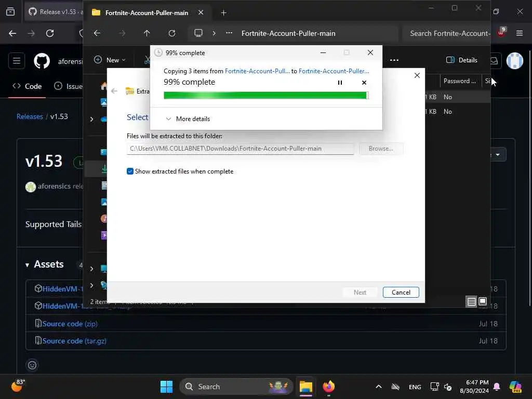The image size is (532, 399).
Task: Expand the first navigation pane tree node
Action: tap(91, 119)
